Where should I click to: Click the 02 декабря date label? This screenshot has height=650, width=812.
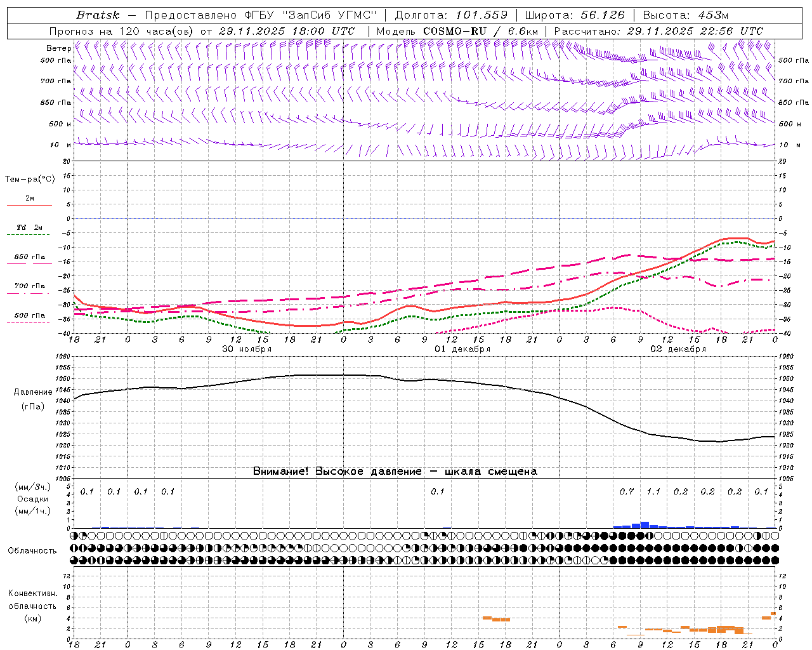678,349
